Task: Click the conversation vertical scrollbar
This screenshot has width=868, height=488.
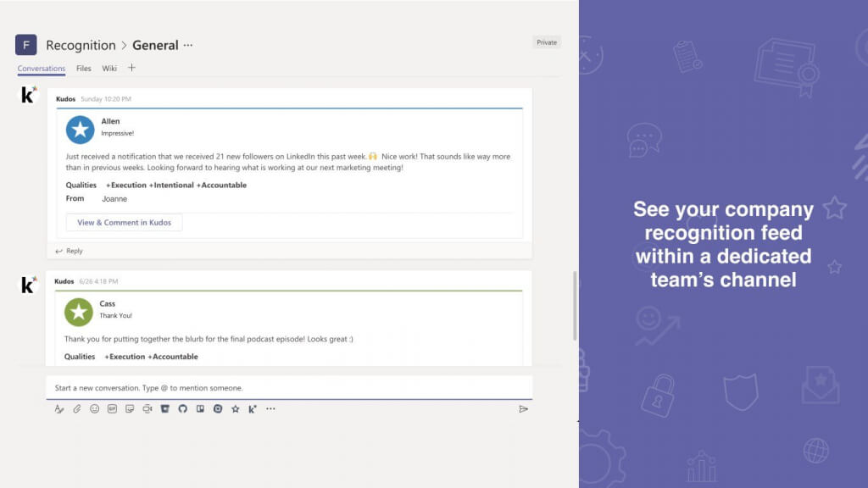Action: 575,305
